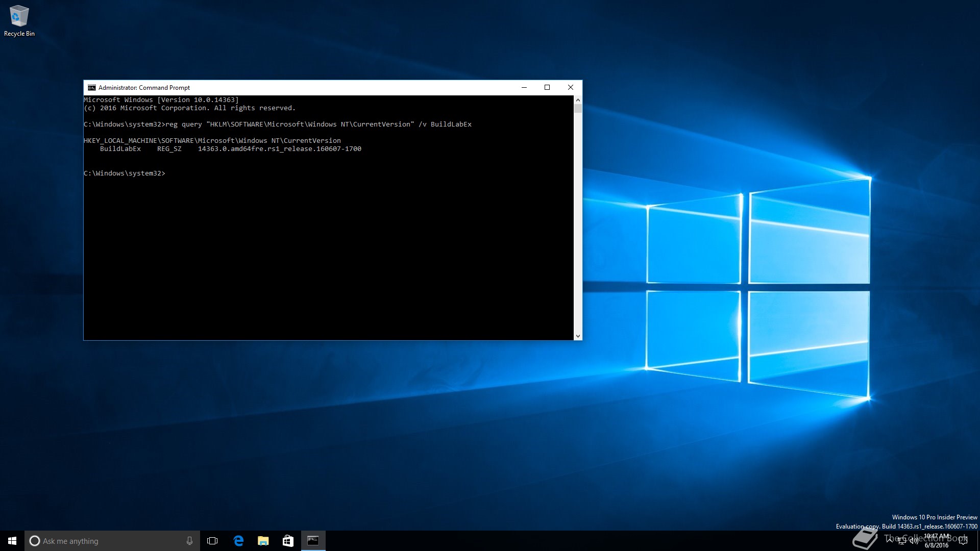The height and width of the screenshot is (551, 980).
Task: Maximize the Command Prompt window
Action: point(547,88)
